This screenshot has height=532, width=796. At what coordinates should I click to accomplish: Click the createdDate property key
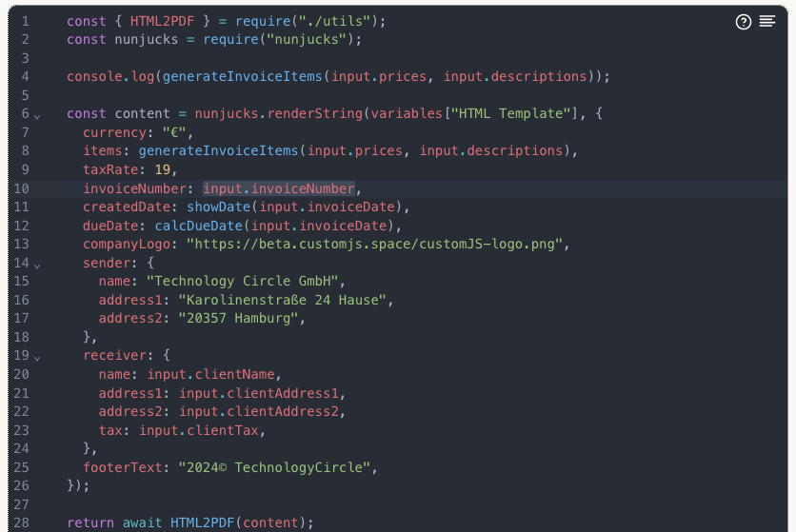pyautogui.click(x=127, y=207)
